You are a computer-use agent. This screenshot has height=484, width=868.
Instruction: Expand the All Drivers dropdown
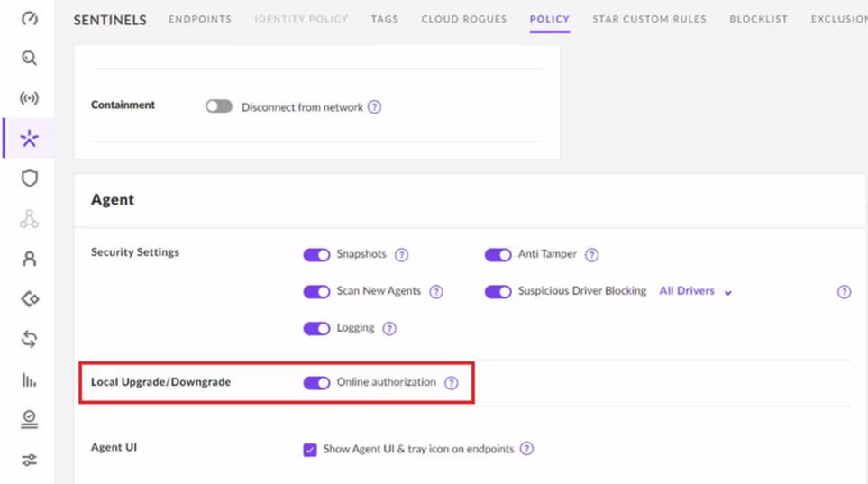[x=695, y=291]
